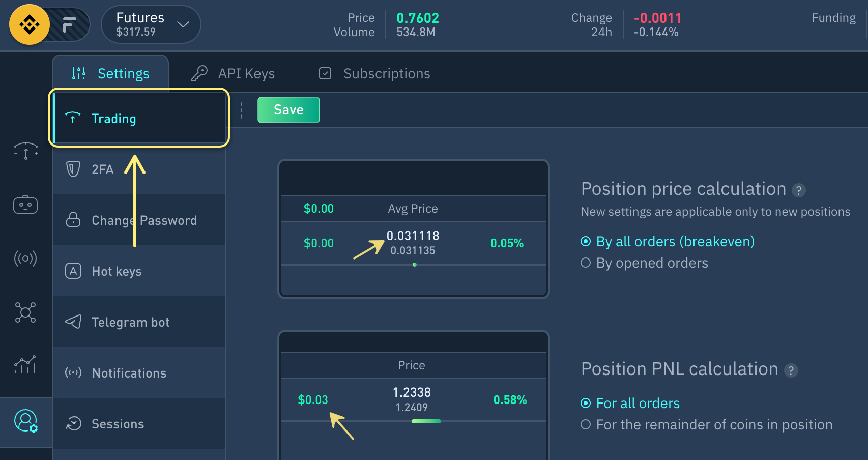The image size is (868, 460).
Task: Open the account settings profile icon
Action: (25, 421)
